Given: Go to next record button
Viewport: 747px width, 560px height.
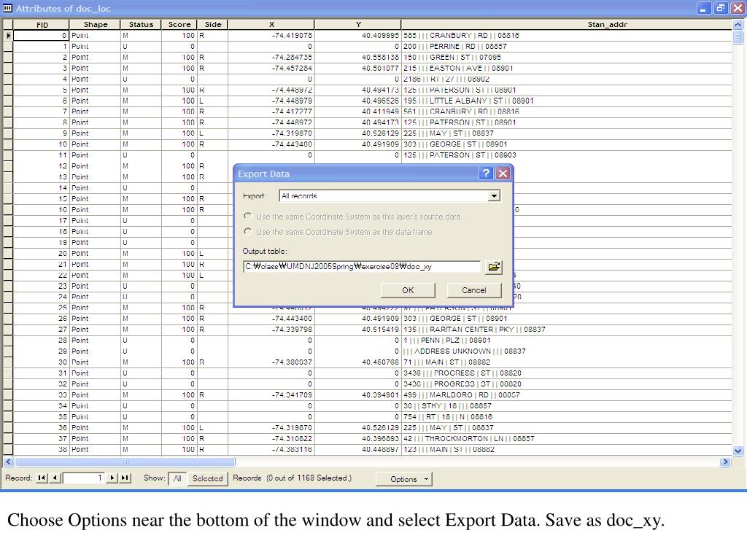Looking at the screenshot, I should tap(112, 478).
